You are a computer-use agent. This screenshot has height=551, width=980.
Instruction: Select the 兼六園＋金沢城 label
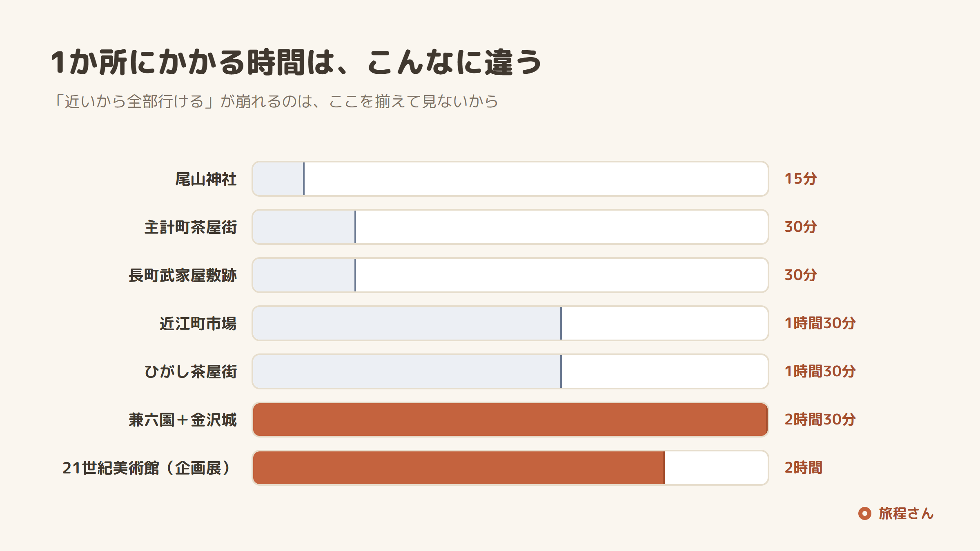[x=183, y=420]
